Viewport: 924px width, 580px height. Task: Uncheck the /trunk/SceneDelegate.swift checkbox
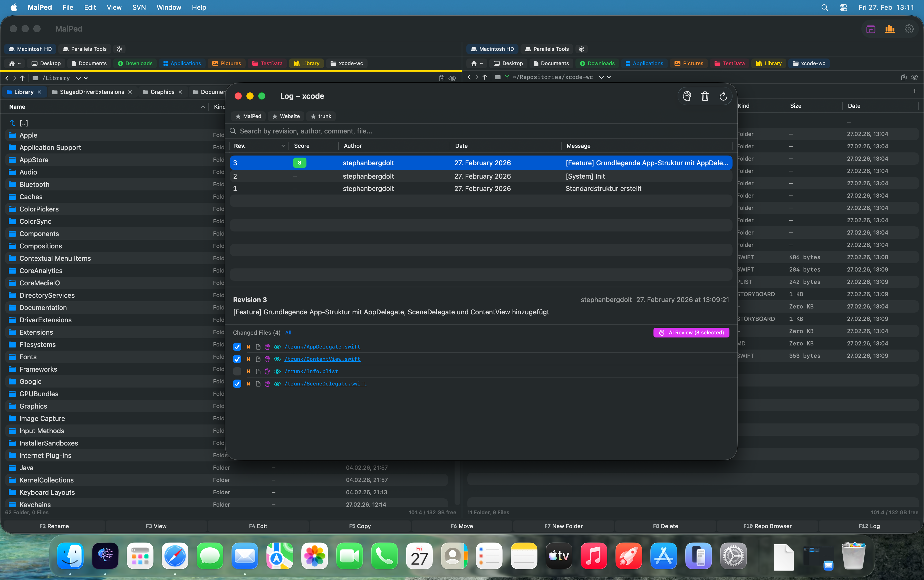(237, 384)
